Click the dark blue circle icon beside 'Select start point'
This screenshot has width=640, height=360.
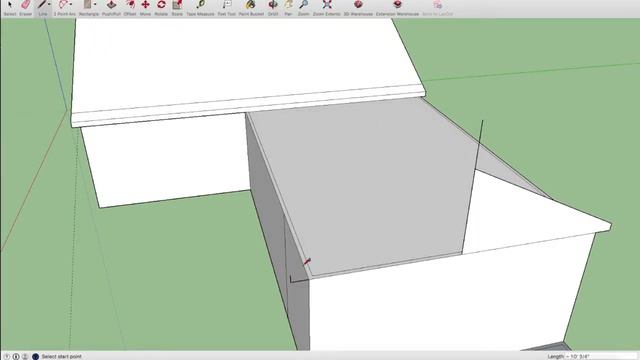point(36,356)
